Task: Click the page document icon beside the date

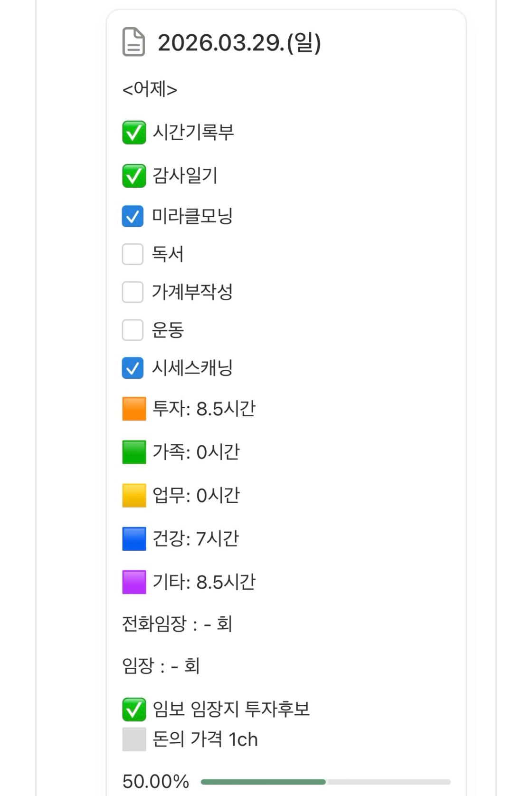Action: [x=133, y=42]
